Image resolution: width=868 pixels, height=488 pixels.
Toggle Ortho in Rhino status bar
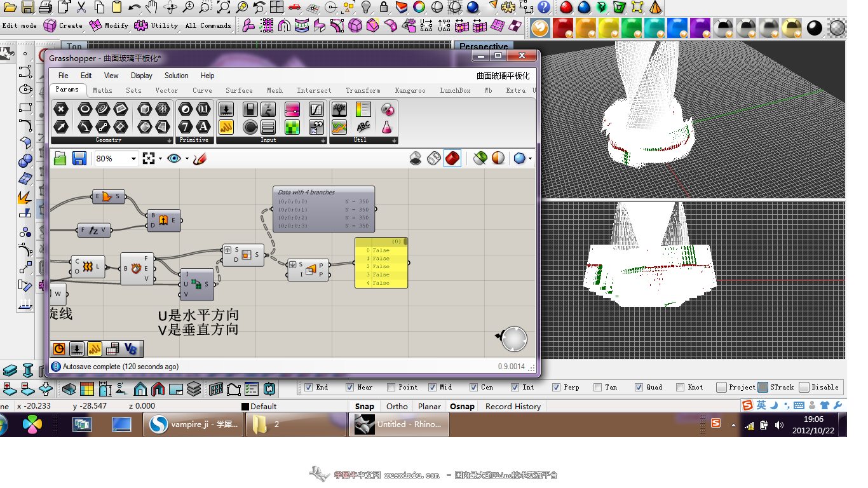[x=397, y=406]
